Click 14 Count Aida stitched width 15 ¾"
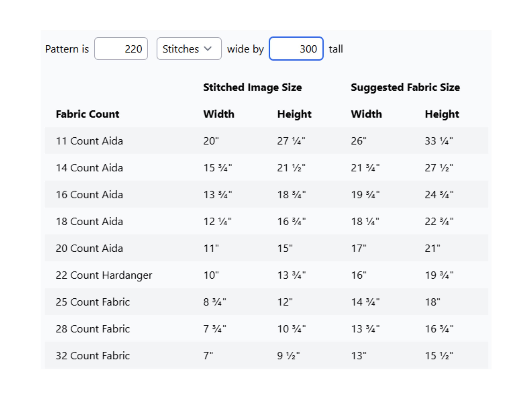Screen dimensions: 532x399 [x=217, y=168]
